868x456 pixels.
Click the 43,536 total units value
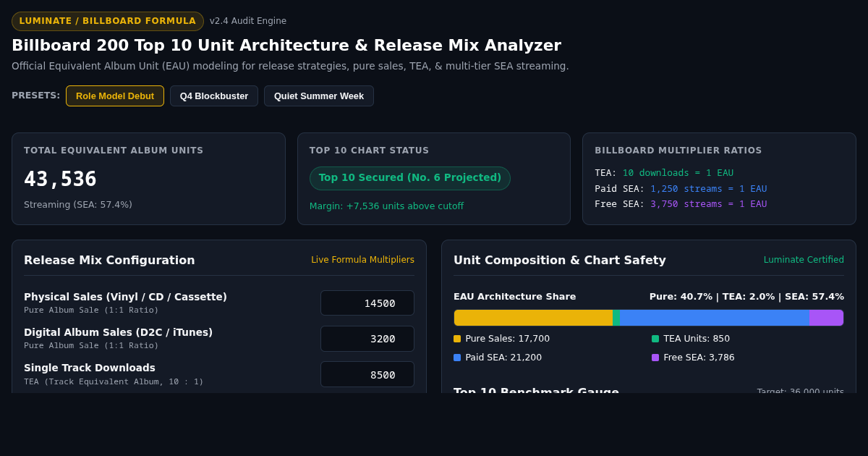click(60, 180)
